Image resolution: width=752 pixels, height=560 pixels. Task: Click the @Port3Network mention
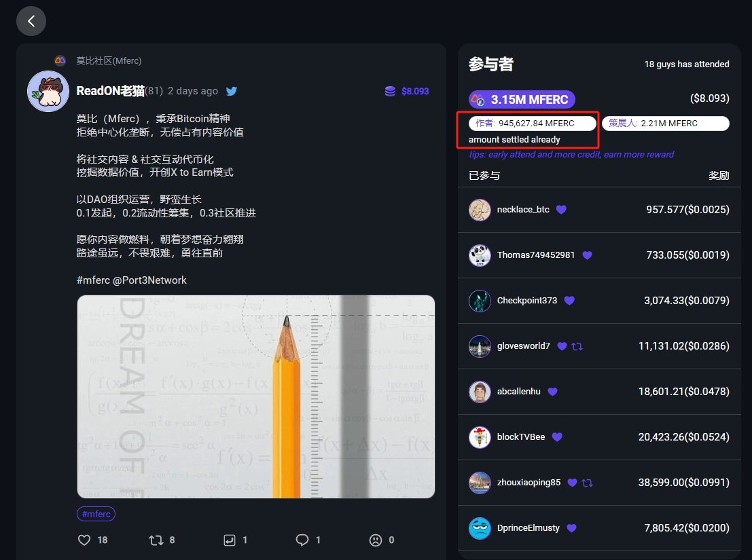(x=149, y=280)
